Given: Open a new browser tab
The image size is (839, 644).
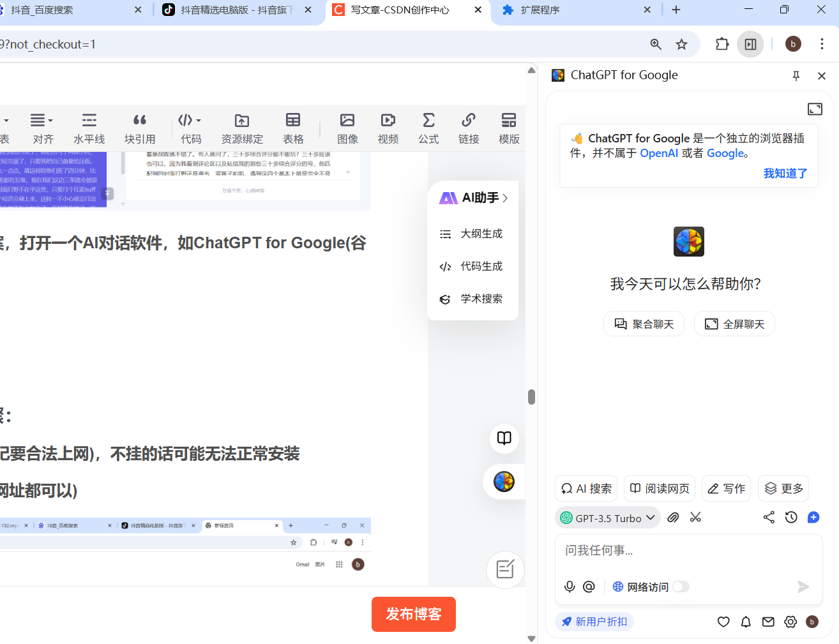Looking at the screenshot, I should tap(676, 10).
